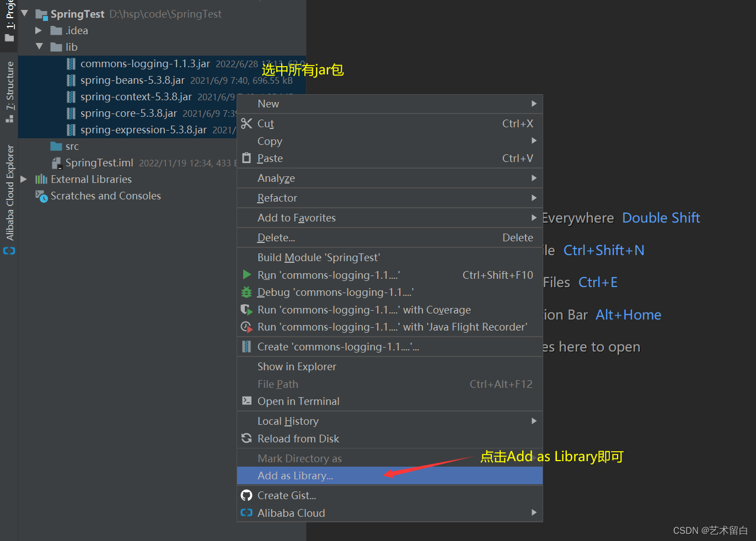Open the Copy submenu arrow
This screenshot has height=541, width=756.
click(534, 140)
